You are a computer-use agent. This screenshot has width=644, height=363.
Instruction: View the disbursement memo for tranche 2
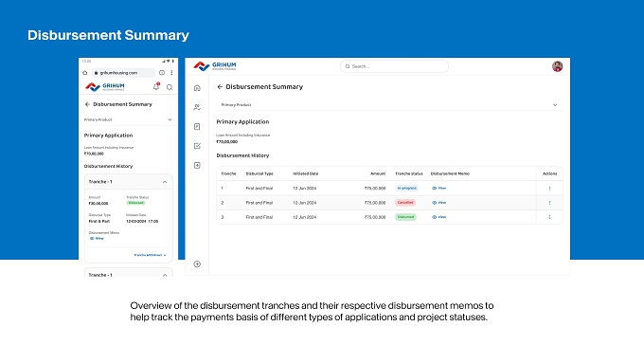438,202
